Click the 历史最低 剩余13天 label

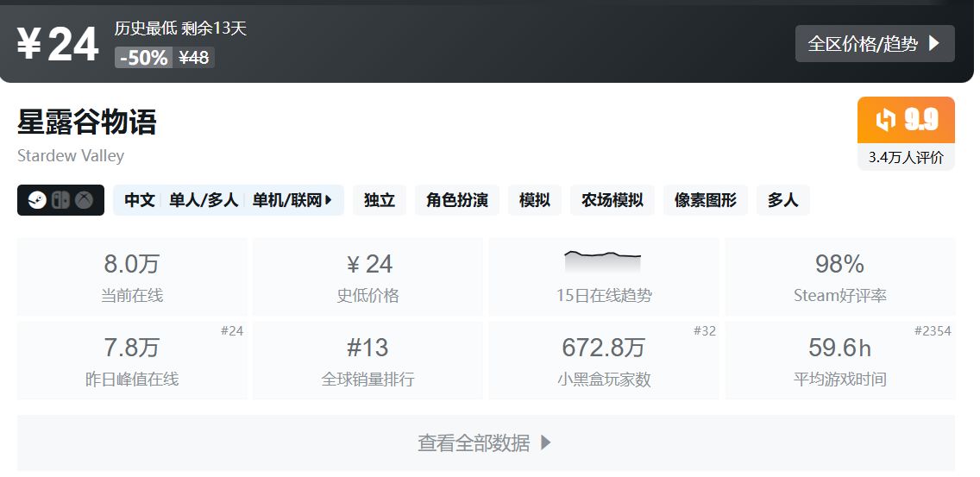(180, 28)
